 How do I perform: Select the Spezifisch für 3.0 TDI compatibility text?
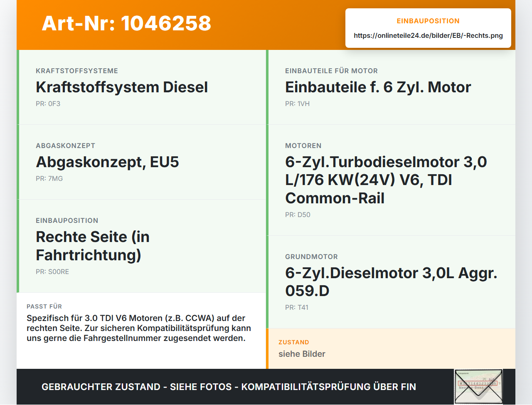(139, 328)
